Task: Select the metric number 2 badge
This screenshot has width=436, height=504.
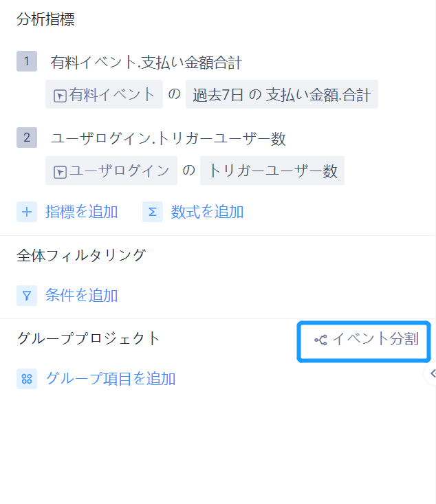Action: point(27,138)
